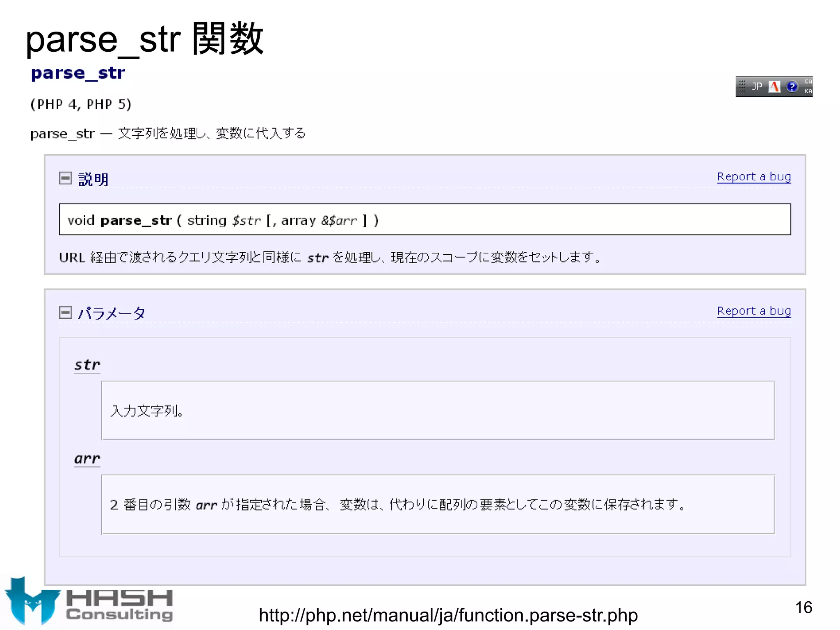
Task: Click the URL 経由で渡される description sentence
Action: click(331, 258)
